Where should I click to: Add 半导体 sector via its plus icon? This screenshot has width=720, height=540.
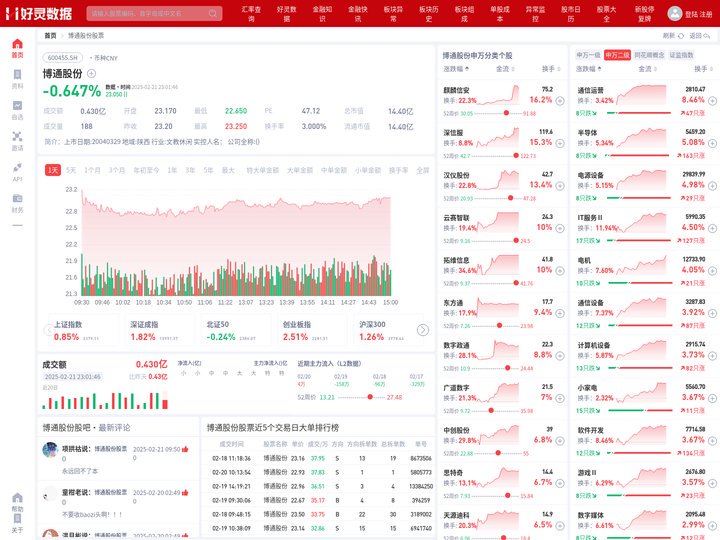712,143
